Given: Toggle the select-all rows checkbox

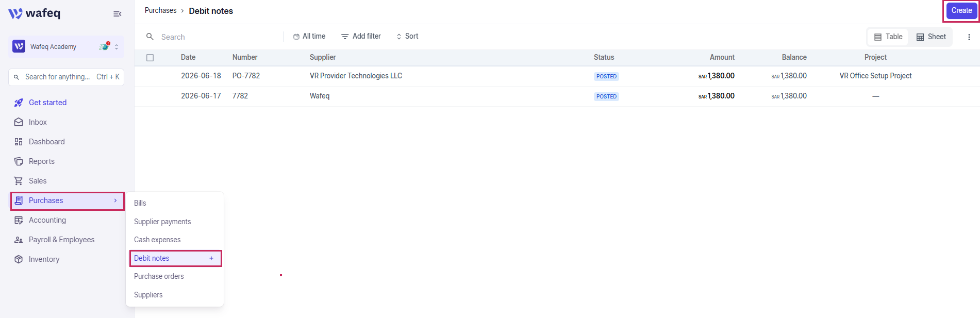Looking at the screenshot, I should point(150,58).
